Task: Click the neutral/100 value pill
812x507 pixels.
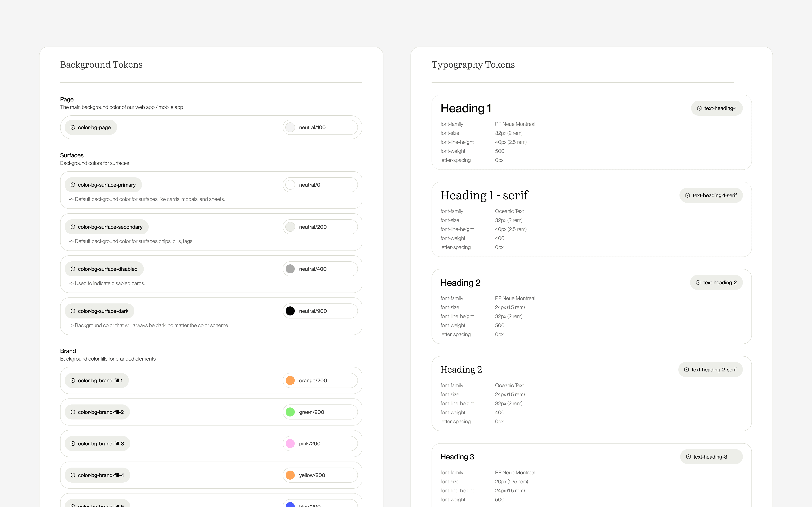Action: (x=320, y=128)
